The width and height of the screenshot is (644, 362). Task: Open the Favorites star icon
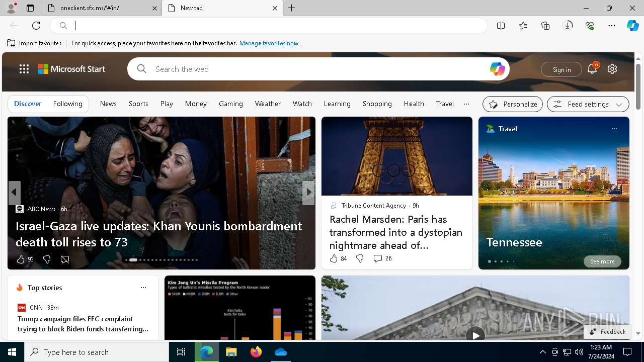click(x=523, y=26)
